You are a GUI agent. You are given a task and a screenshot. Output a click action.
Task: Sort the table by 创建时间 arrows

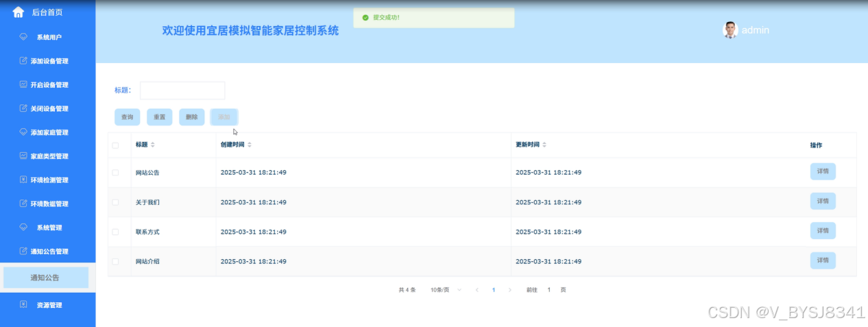[x=250, y=145]
